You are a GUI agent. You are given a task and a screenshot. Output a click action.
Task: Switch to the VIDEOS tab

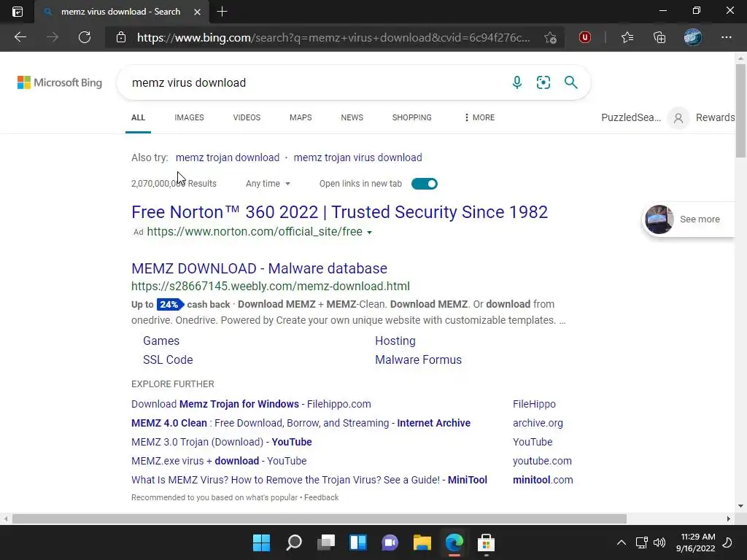click(247, 117)
